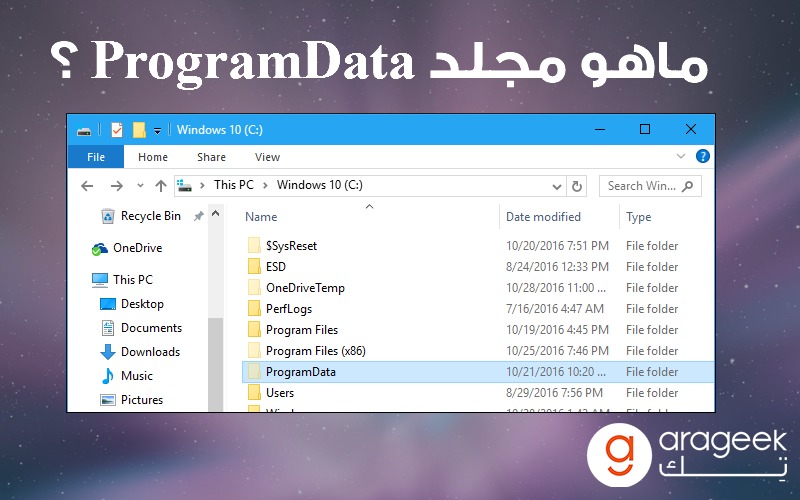Switch to the Home ribbon tab

pos(153,157)
